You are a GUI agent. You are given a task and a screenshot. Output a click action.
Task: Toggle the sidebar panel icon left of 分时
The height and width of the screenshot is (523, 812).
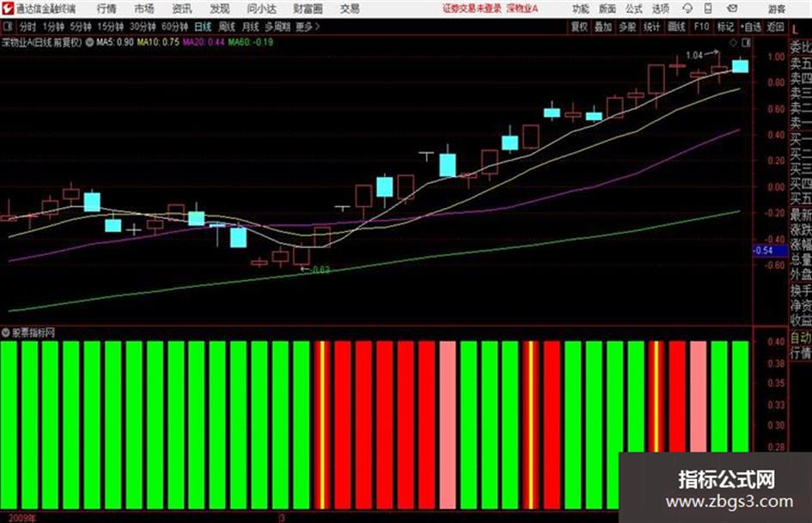point(8,27)
